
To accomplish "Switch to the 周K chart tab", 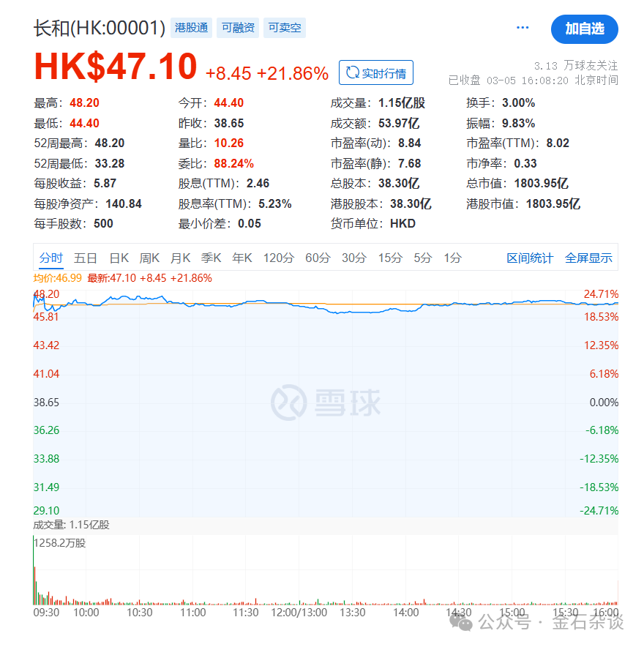I will point(149,258).
